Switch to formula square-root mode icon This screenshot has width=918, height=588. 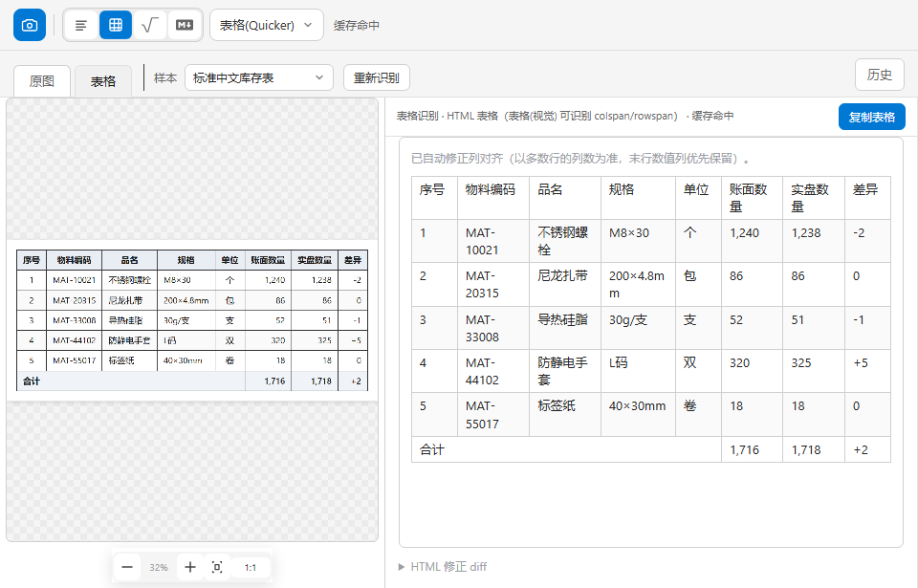(150, 25)
